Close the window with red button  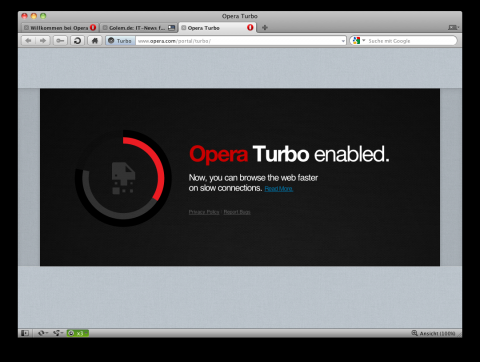tap(24, 16)
